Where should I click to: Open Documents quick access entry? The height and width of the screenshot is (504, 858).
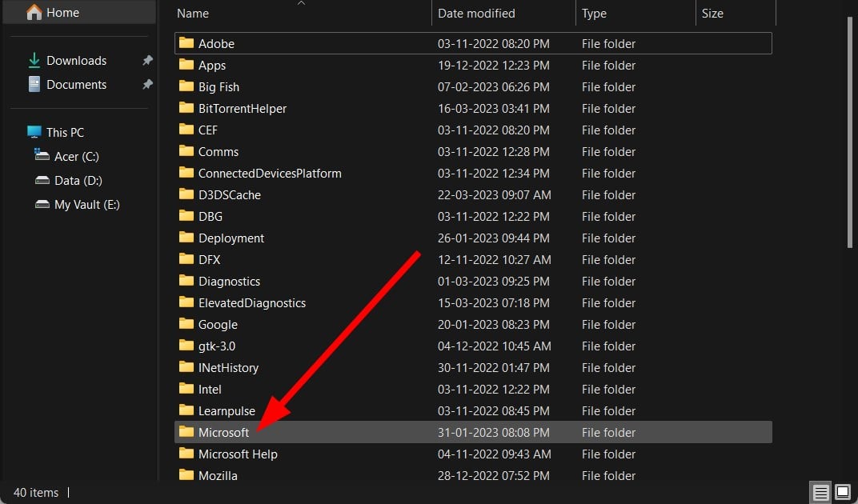pos(76,85)
